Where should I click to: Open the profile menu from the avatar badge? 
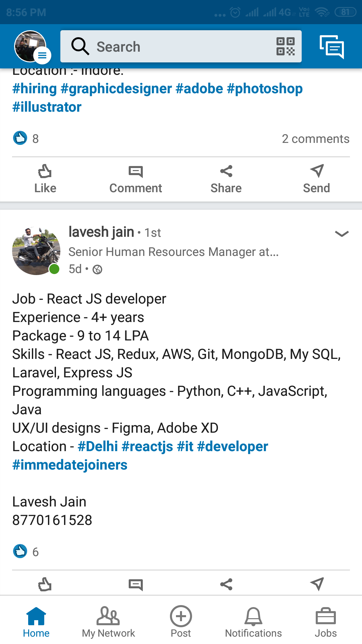click(42, 56)
